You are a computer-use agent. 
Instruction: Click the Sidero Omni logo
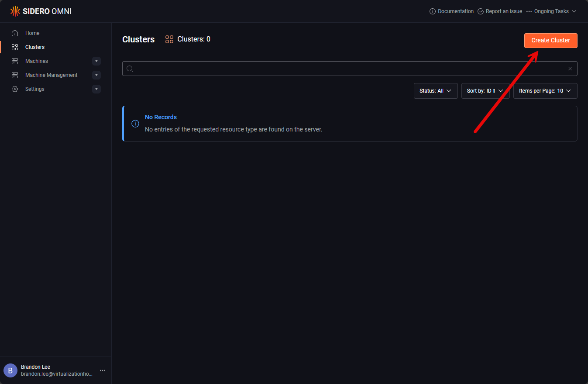click(41, 11)
